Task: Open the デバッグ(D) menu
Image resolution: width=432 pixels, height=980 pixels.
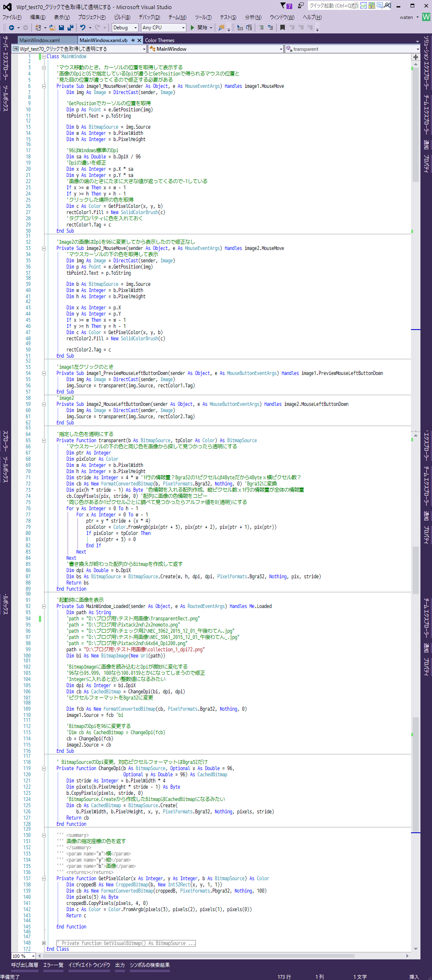Action: coord(149,17)
